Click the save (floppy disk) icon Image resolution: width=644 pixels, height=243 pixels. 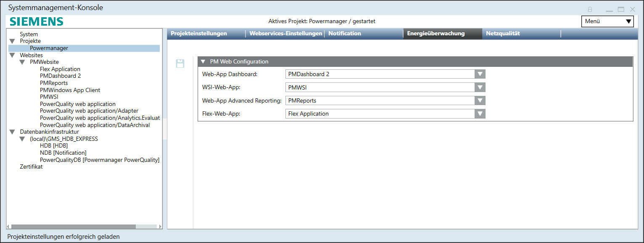pyautogui.click(x=180, y=63)
